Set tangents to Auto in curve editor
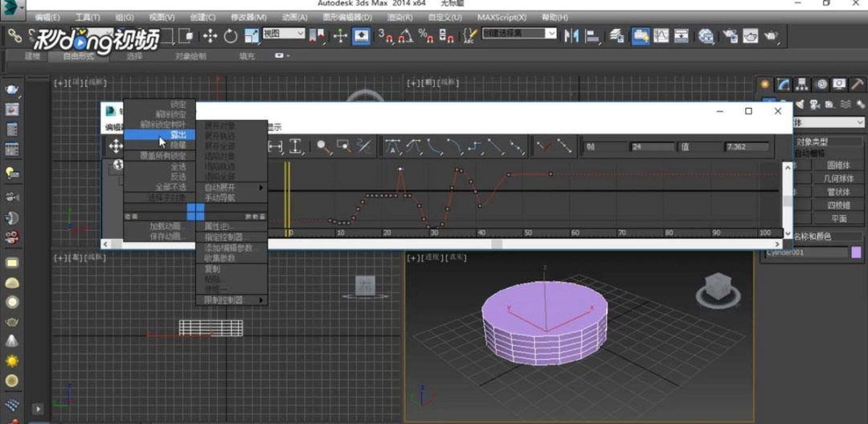868x424 pixels. tap(392, 146)
